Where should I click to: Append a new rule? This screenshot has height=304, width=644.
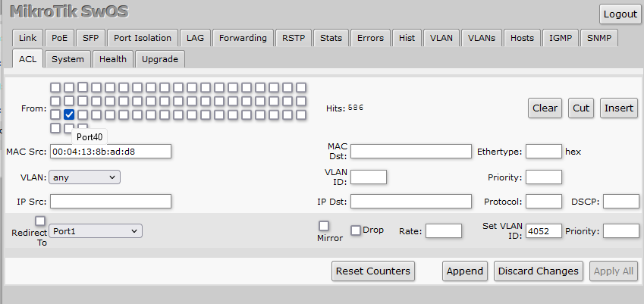click(x=464, y=271)
